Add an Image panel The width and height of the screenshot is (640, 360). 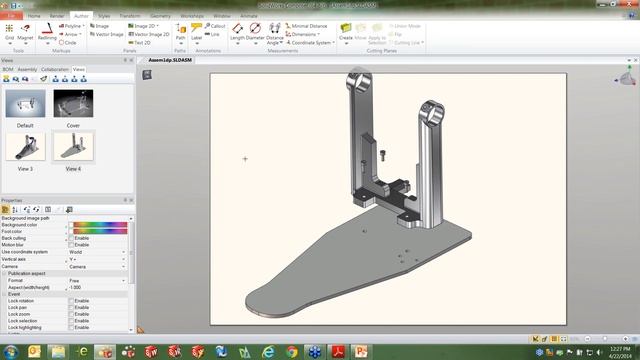click(100, 26)
